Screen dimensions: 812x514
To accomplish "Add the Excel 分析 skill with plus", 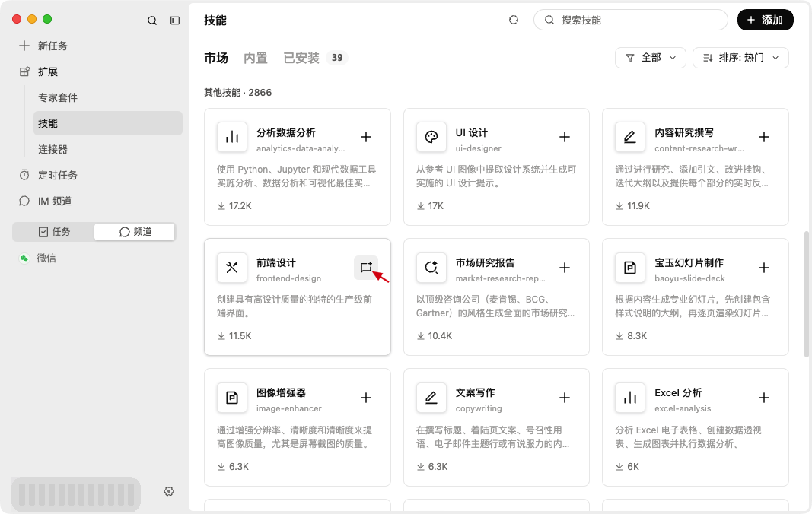I will point(764,398).
